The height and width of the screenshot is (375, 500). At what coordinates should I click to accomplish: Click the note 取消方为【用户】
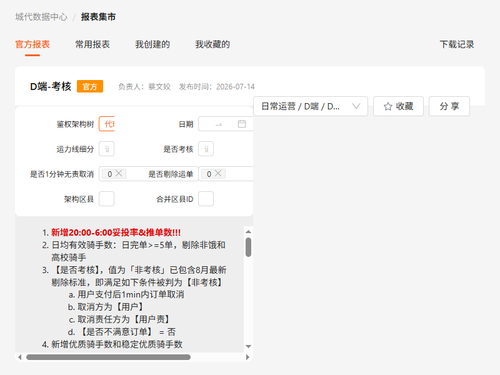click(111, 307)
